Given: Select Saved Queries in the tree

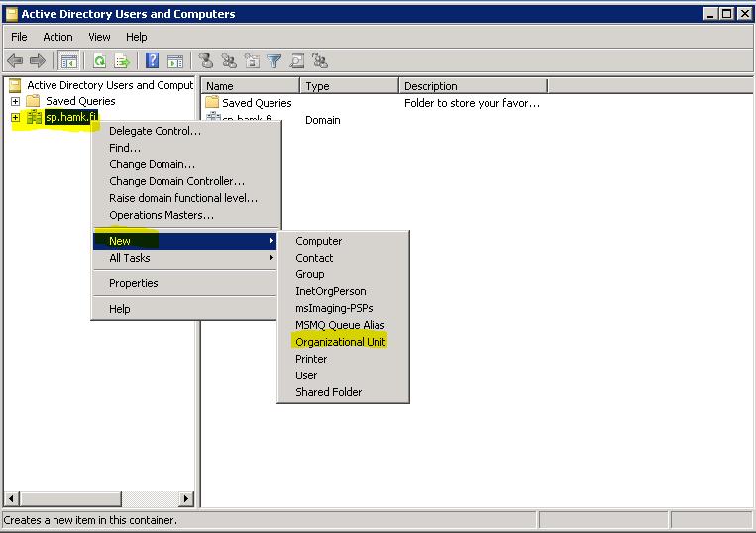Looking at the screenshot, I should click(x=80, y=101).
